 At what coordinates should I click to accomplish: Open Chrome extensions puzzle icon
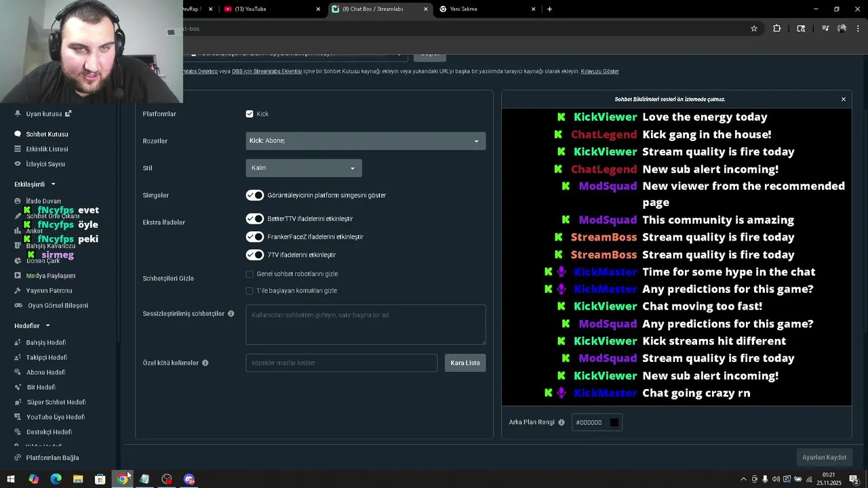pos(777,28)
